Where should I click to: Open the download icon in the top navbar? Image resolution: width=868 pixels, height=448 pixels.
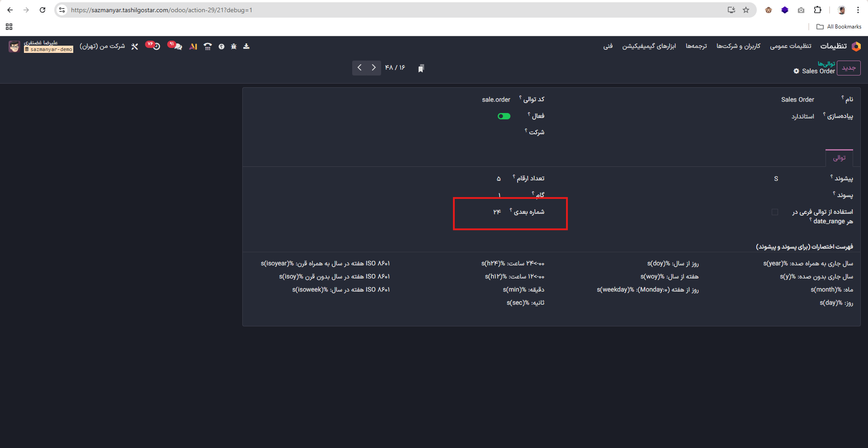(x=246, y=46)
